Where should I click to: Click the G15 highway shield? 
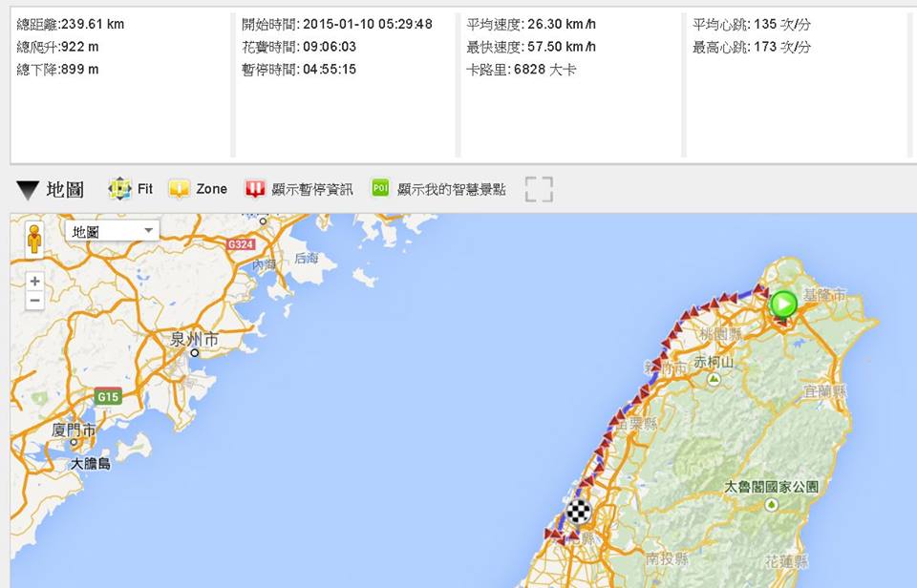[x=108, y=396]
